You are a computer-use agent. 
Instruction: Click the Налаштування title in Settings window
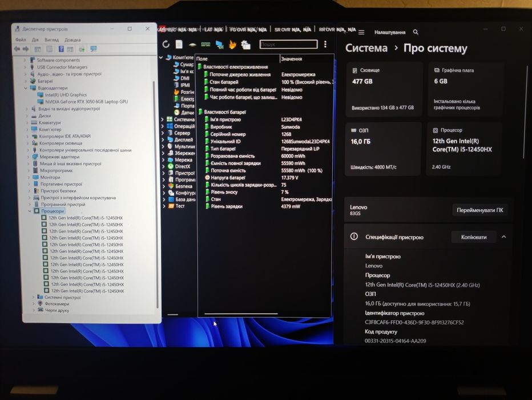[x=390, y=32]
